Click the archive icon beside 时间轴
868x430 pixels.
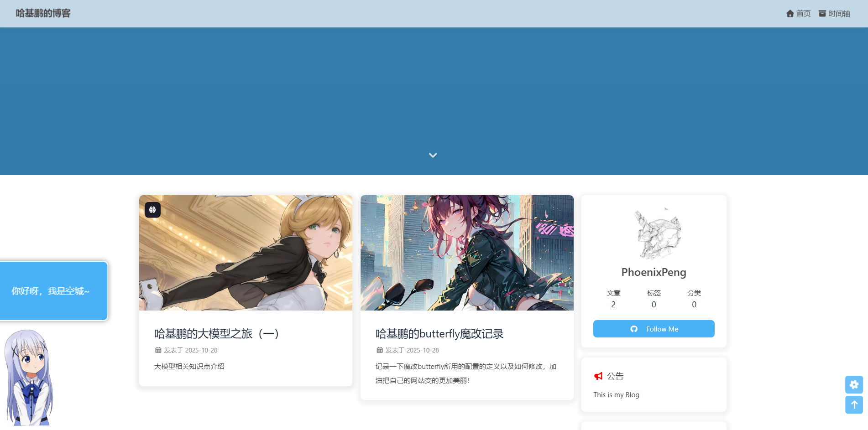point(822,14)
